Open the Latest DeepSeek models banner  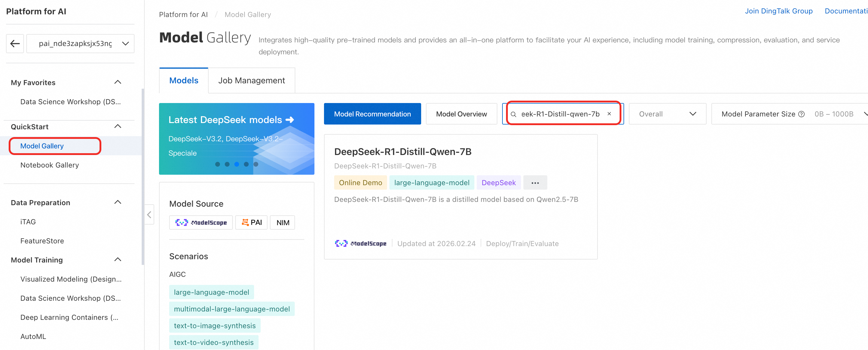(236, 139)
